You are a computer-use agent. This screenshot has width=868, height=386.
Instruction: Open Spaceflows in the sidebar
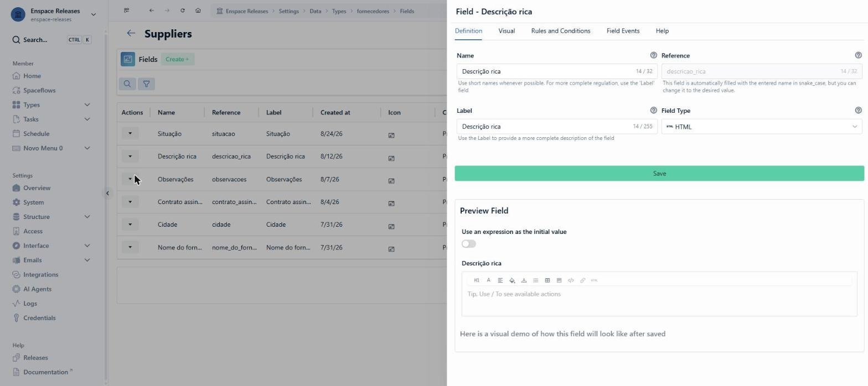[x=39, y=90]
